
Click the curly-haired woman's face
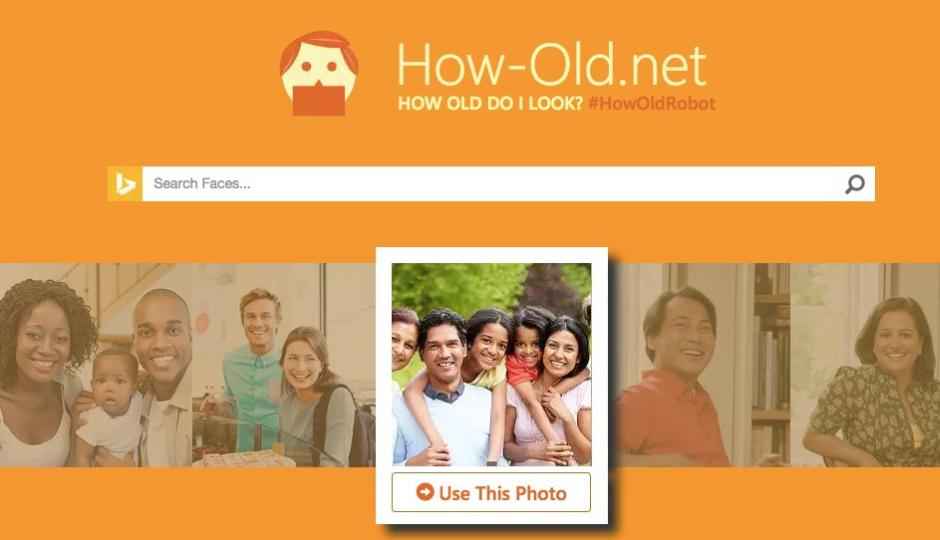pyautogui.click(x=42, y=343)
